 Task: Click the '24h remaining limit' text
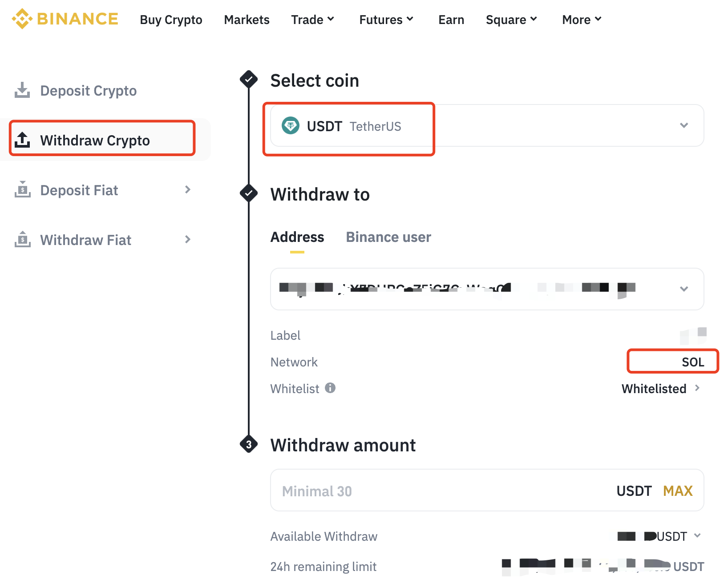coord(324,567)
